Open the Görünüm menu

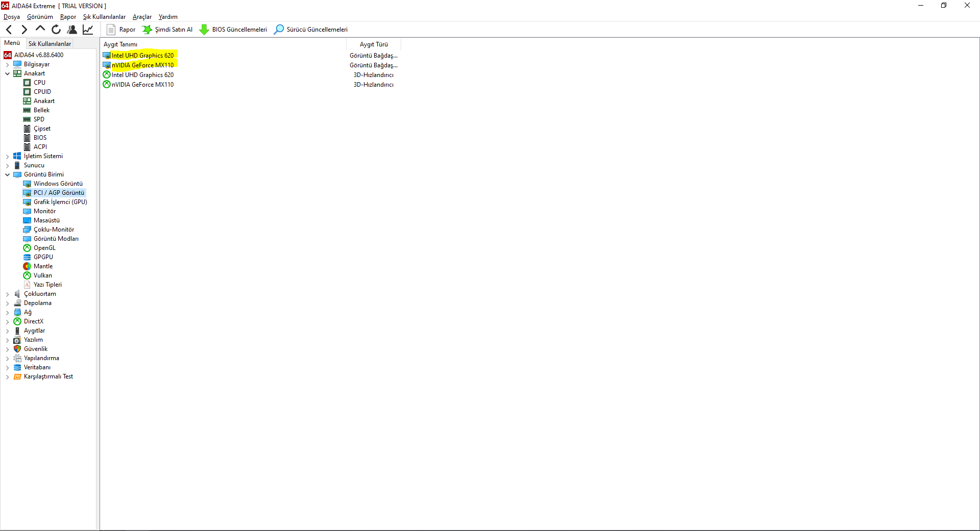coord(40,17)
